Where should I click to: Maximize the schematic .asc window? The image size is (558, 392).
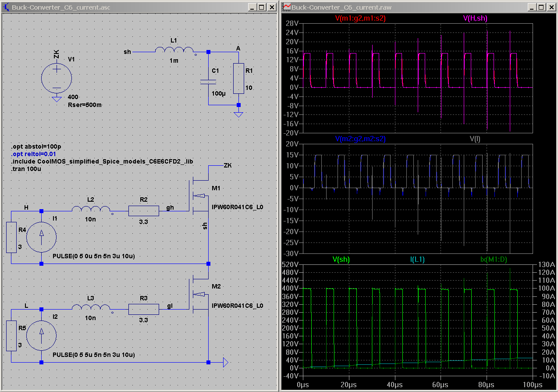pos(261,7)
